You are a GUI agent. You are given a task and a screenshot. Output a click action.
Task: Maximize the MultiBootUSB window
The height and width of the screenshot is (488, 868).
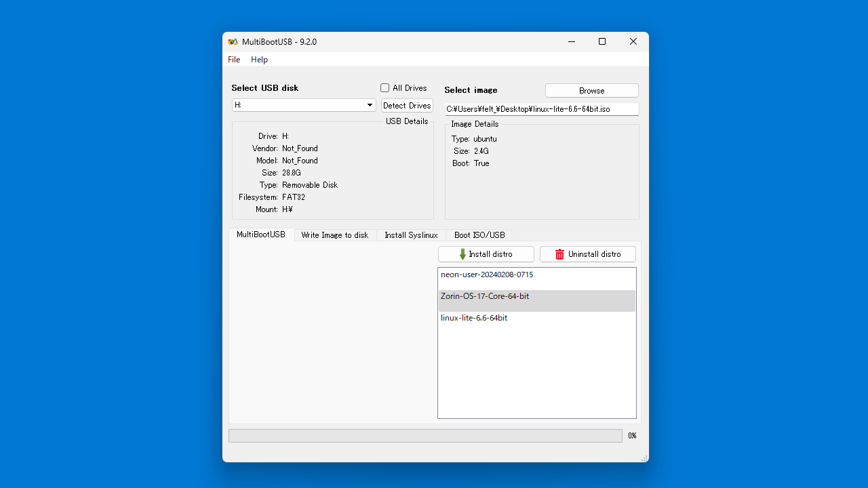pos(602,42)
